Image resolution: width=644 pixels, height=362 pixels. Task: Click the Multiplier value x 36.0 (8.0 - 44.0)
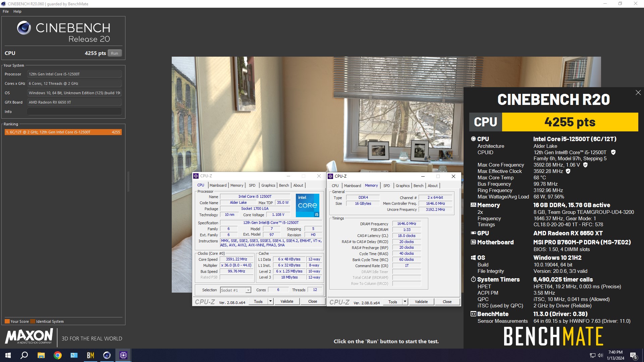(236, 265)
